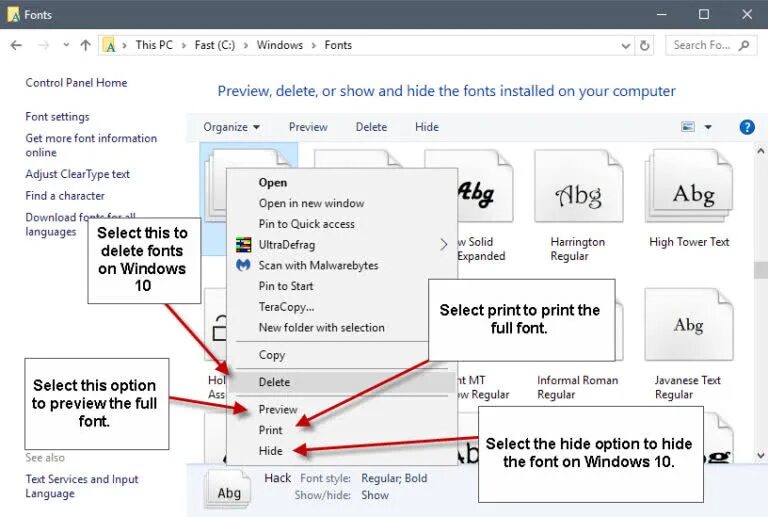Click This PC in the breadcrumb path
768x517 pixels.
click(154, 46)
